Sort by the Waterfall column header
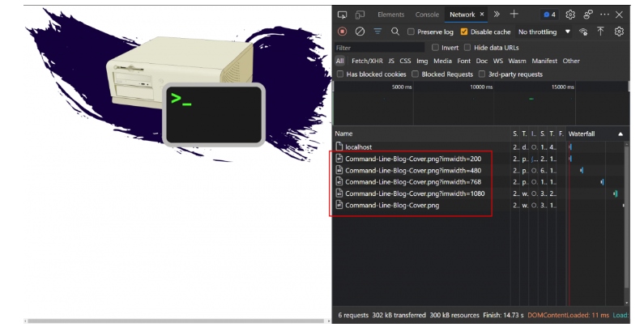Screen dimensions: 644x327 596,134
